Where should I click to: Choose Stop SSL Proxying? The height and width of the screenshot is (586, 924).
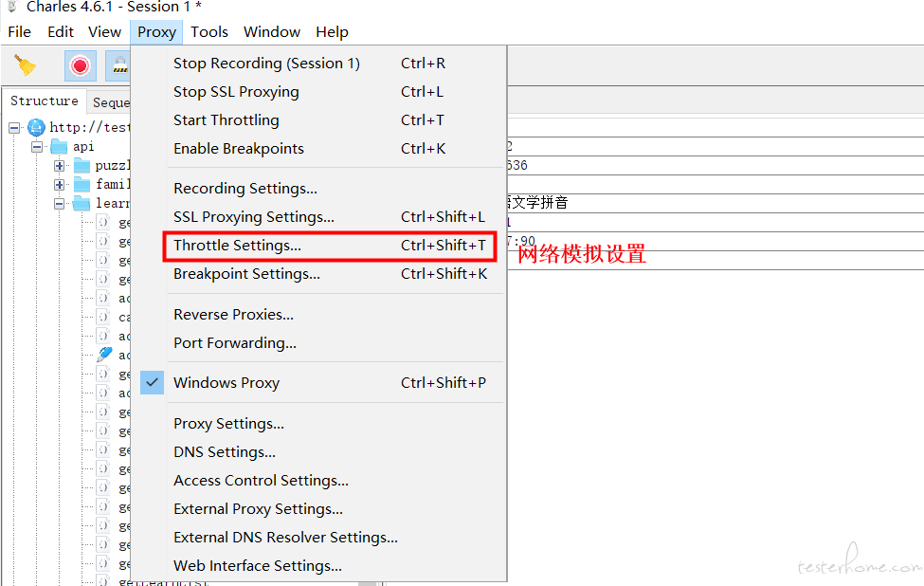318,91
